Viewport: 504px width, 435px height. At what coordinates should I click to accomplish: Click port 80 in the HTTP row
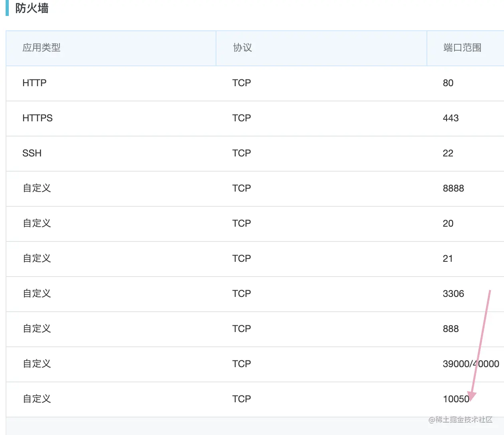[x=448, y=83]
